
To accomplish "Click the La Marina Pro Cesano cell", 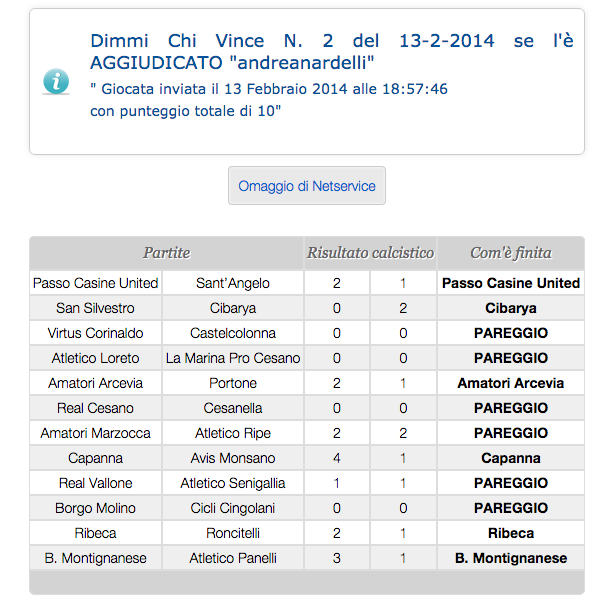I will pos(232,358).
